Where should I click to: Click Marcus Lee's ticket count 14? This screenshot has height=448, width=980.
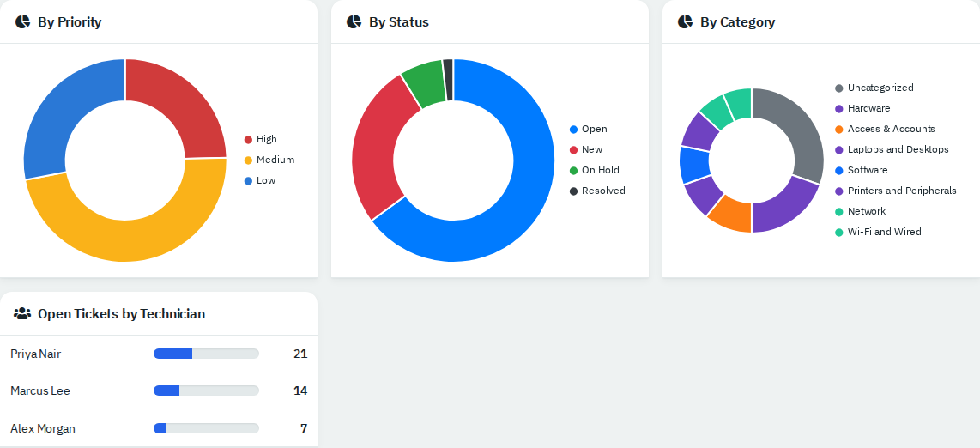click(x=300, y=390)
